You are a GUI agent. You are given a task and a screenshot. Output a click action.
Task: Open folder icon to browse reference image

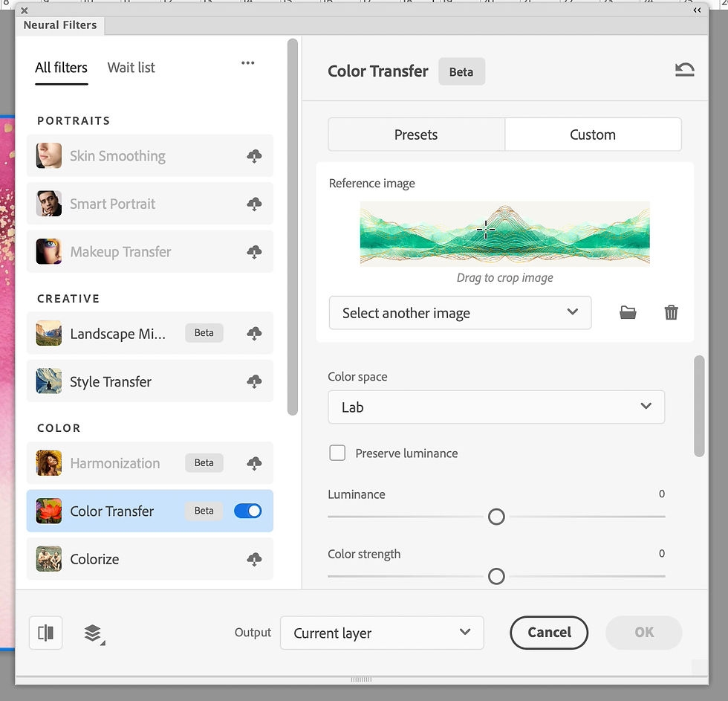[x=628, y=313]
